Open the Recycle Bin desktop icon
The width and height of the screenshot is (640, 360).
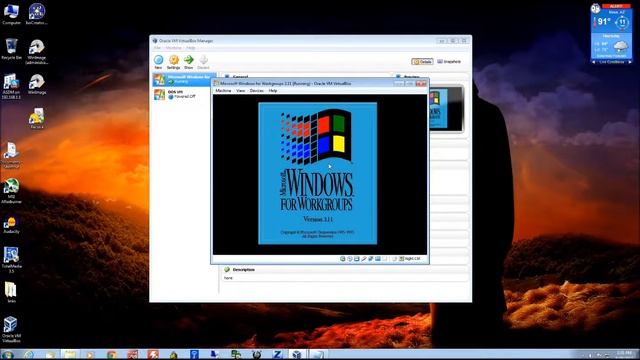(11, 49)
